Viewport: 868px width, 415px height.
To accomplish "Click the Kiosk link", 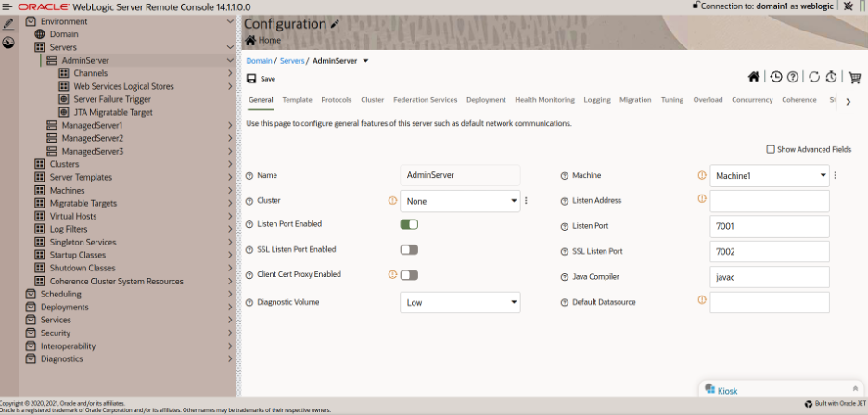I will click(727, 391).
